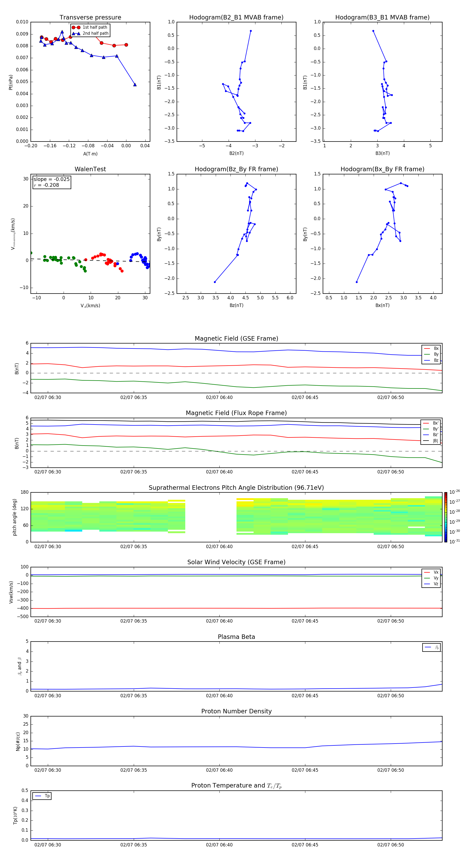The image size is (473, 868).
Task: Click the Bx' flux rope legend entry
Action: click(x=431, y=423)
